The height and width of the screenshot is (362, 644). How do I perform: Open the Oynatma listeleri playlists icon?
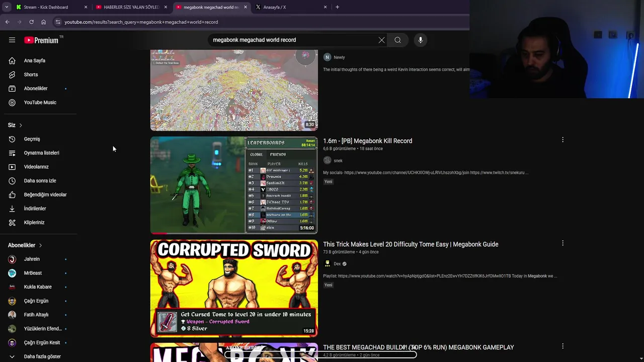pyautogui.click(x=12, y=153)
